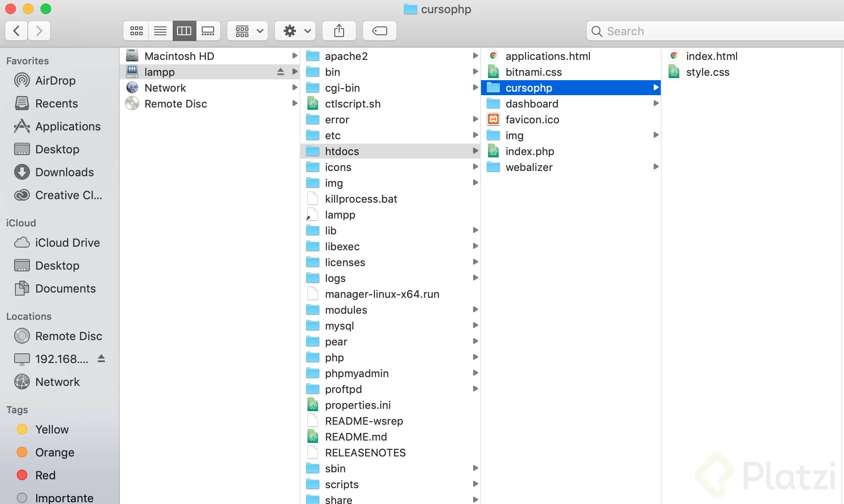Viewport: 844px width, 504px height.
Task: Select killprocess.bat file
Action: pos(390,199)
